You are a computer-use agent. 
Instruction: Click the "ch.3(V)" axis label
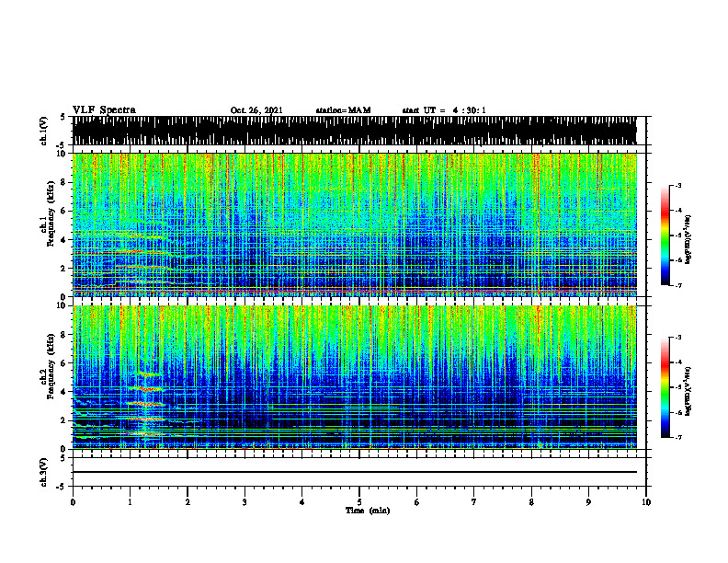[44, 472]
